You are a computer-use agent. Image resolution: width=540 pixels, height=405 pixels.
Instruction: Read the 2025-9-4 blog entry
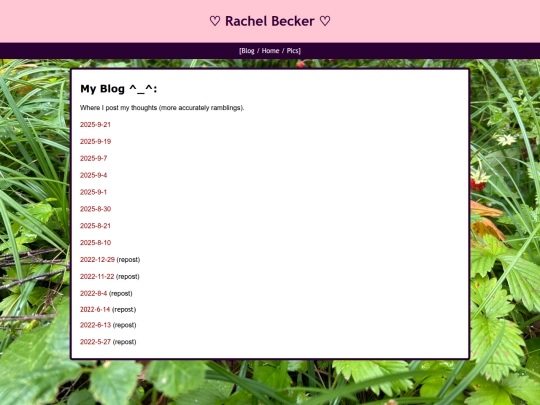[x=93, y=175]
